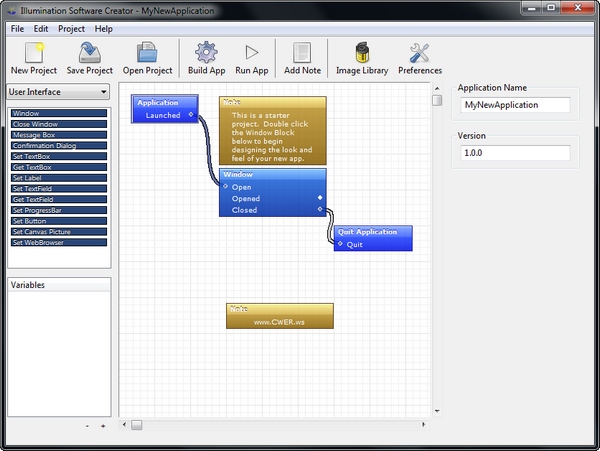Image resolution: width=600 pixels, height=451 pixels.
Task: Select the Message Box block in list
Action: (58, 135)
